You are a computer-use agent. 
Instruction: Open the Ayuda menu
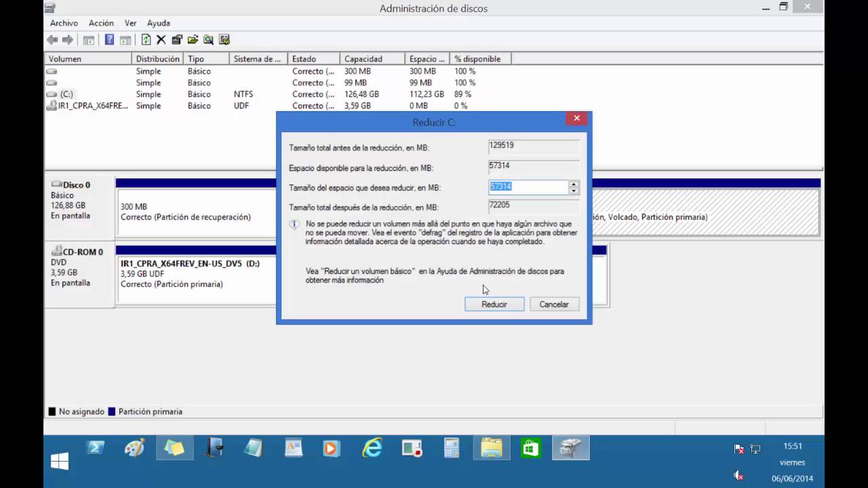coord(159,23)
